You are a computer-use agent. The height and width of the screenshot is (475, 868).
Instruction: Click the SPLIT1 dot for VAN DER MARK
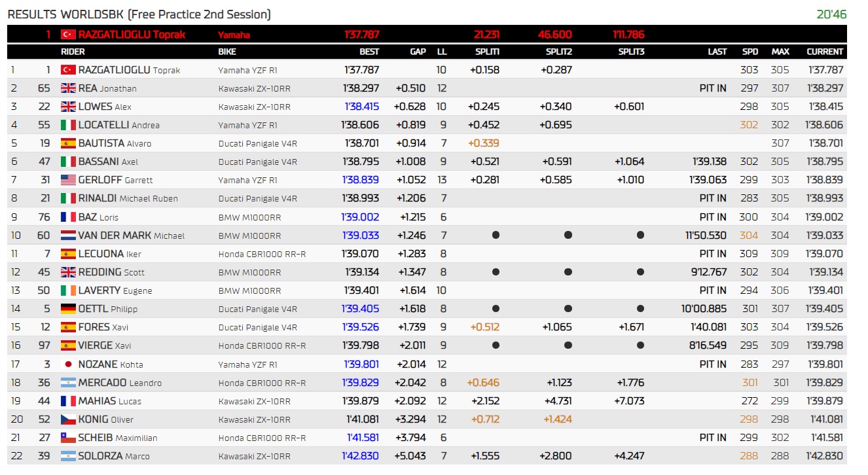(x=496, y=235)
